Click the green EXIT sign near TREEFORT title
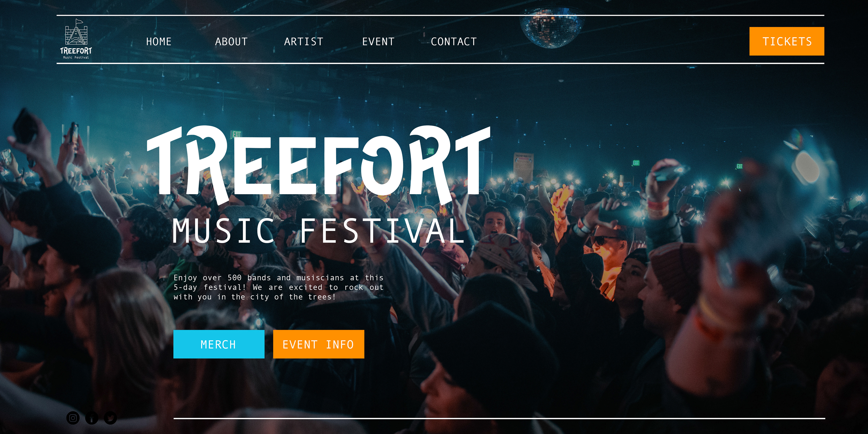 [x=236, y=134]
